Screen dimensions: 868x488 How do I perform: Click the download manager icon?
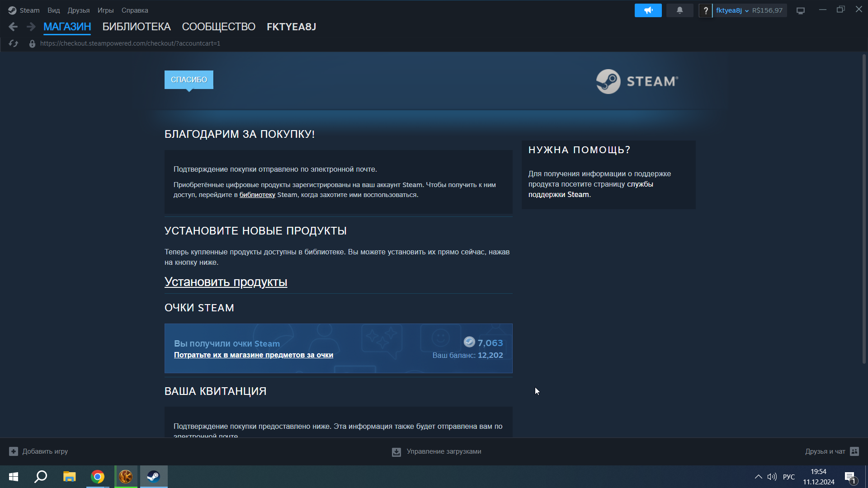(x=396, y=452)
